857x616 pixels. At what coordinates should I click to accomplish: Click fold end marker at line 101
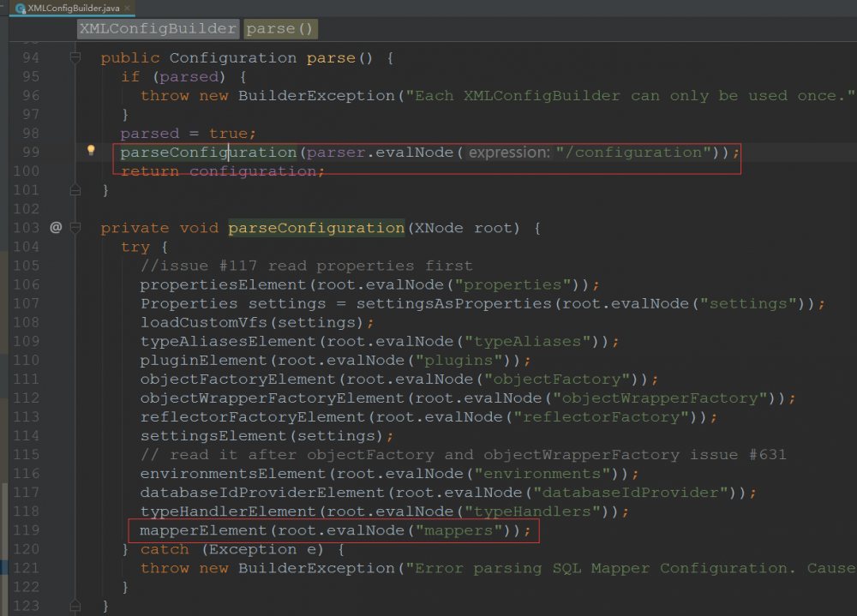coord(75,189)
